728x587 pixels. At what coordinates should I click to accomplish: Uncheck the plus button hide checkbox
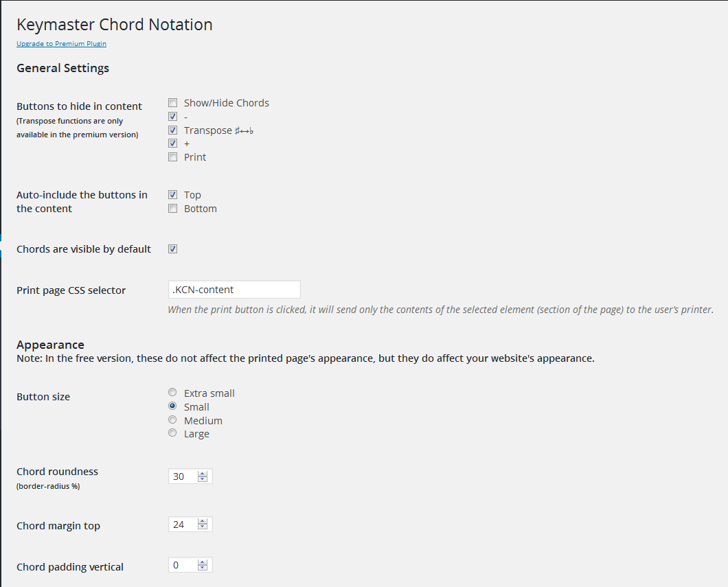pos(172,143)
